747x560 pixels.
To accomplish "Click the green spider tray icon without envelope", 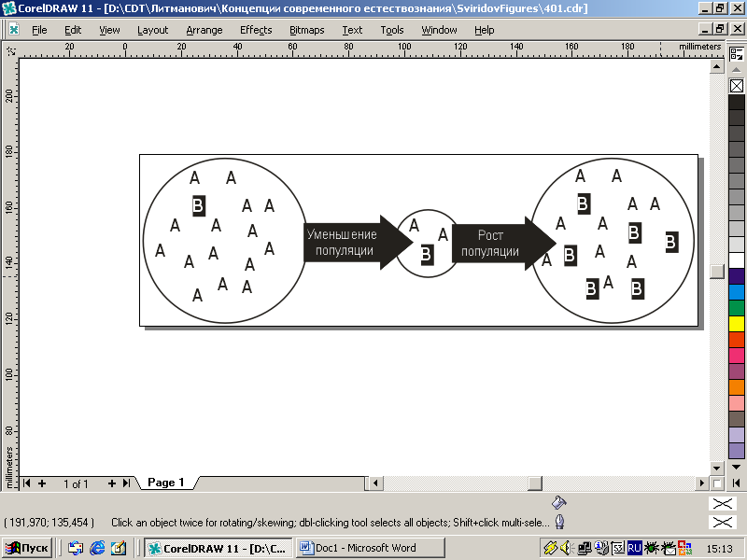I will (651, 548).
